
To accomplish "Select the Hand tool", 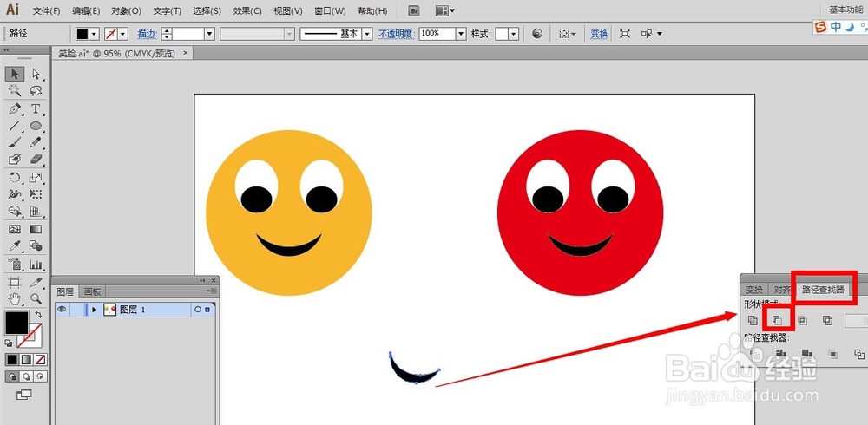I will point(15,299).
